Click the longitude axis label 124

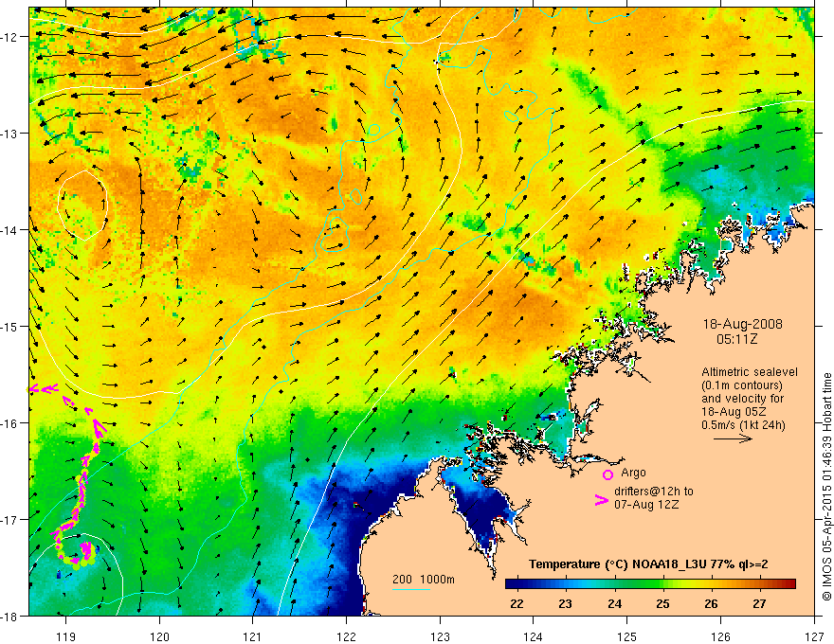(534, 636)
